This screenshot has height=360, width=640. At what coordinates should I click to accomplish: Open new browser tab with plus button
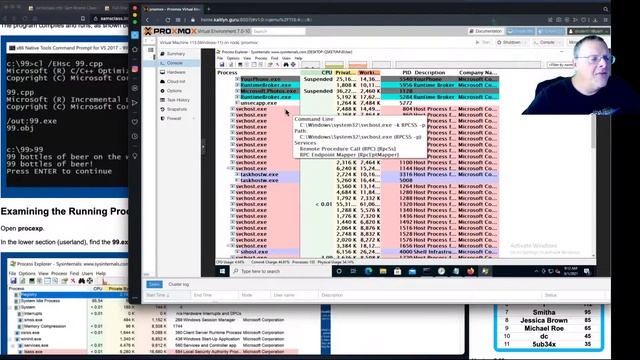pos(209,9)
